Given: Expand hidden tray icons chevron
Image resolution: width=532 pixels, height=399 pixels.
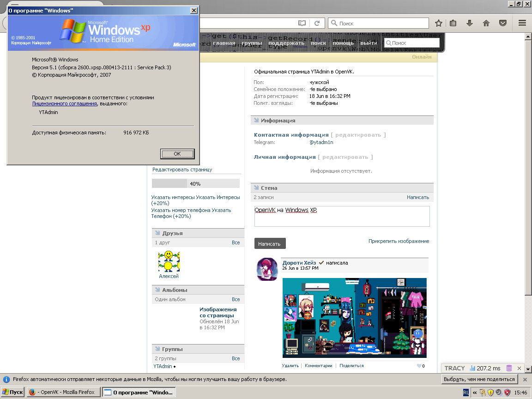Looking at the screenshot, I should pyautogui.click(x=475, y=393).
